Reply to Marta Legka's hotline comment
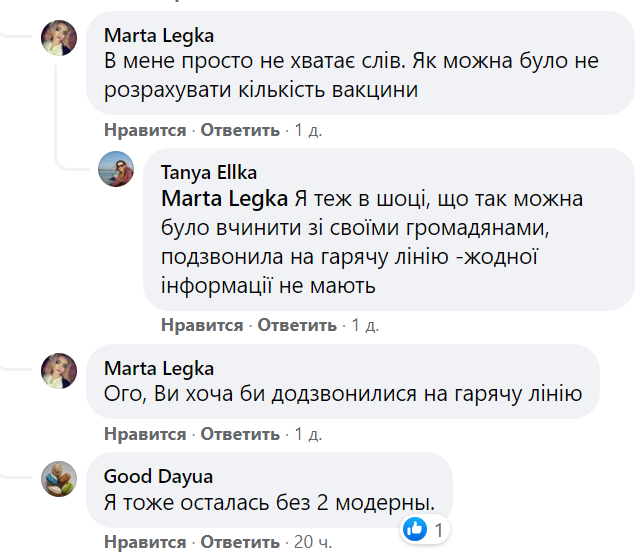Viewport: 640px width, 559px height. pyautogui.click(x=240, y=434)
